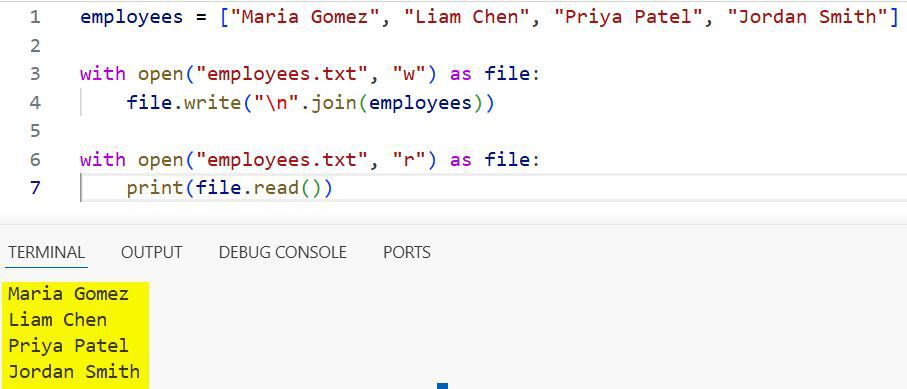Click line number 2 in the gutter
The image size is (907, 389).
coord(35,46)
